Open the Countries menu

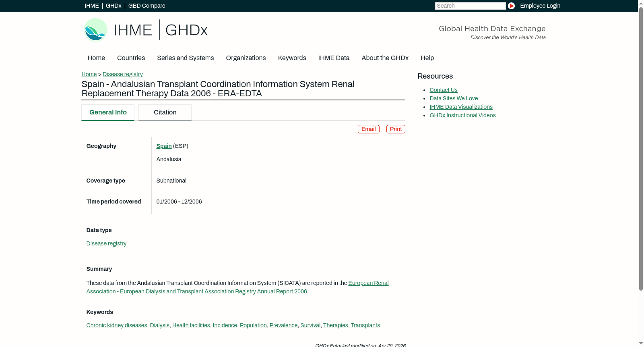tap(131, 58)
